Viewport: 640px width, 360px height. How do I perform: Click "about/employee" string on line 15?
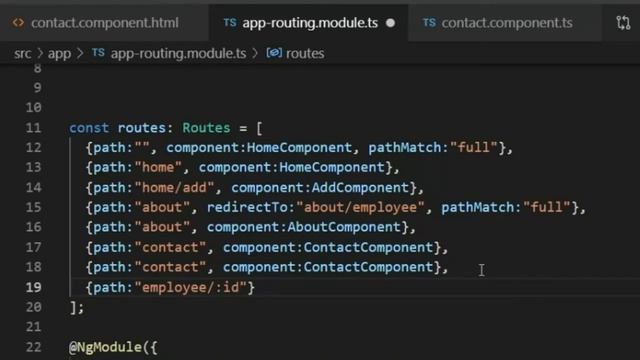(x=360, y=207)
